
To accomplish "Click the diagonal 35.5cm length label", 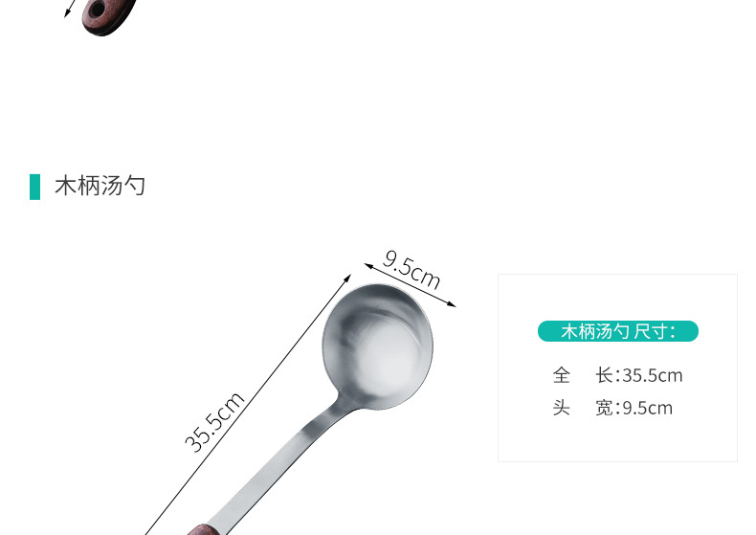I will click(214, 422).
